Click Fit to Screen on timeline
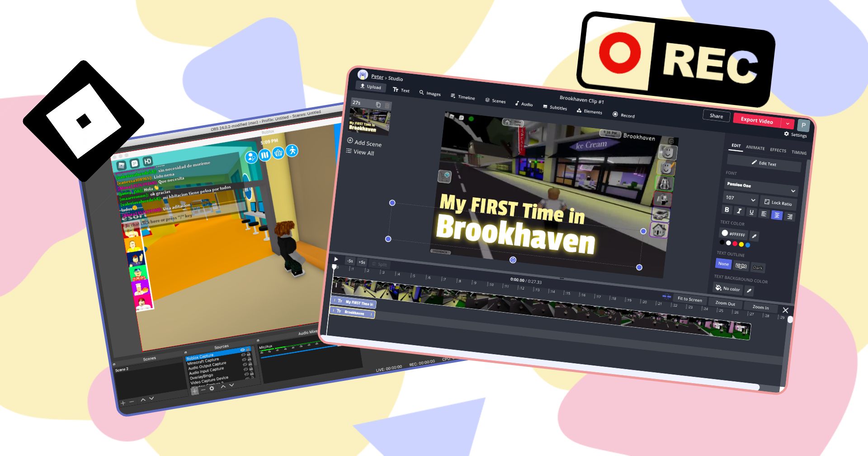The image size is (868, 456). 689,299
